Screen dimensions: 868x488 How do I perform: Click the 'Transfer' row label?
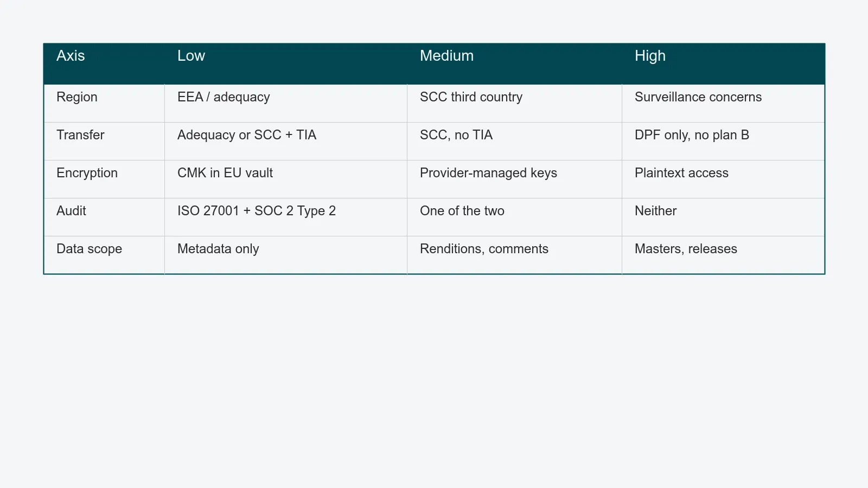coord(104,141)
